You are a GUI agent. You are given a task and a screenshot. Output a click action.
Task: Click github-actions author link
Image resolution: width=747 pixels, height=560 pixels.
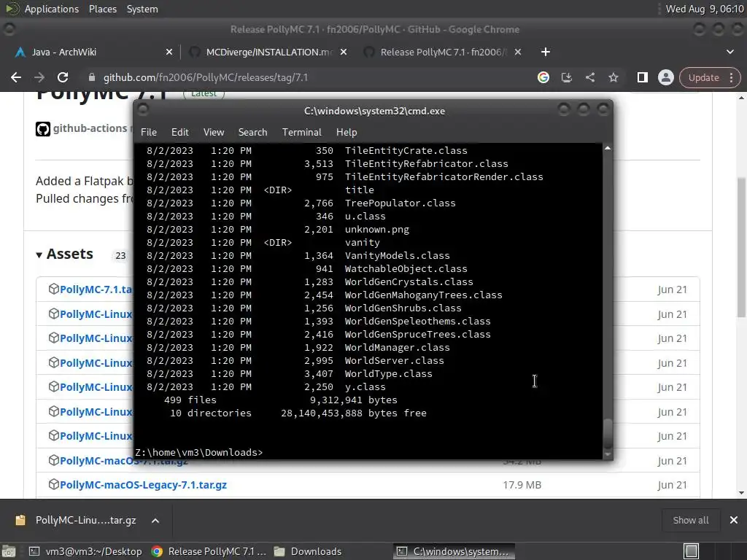[x=90, y=128]
